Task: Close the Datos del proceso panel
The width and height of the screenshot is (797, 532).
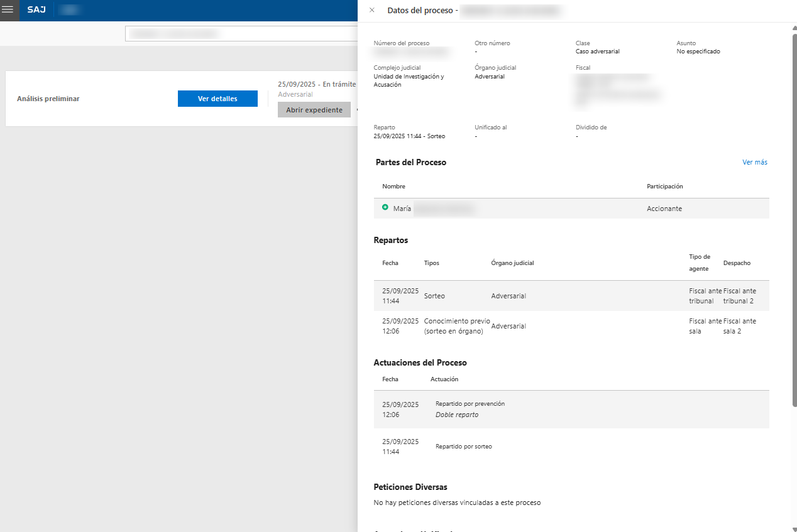Action: point(372,10)
